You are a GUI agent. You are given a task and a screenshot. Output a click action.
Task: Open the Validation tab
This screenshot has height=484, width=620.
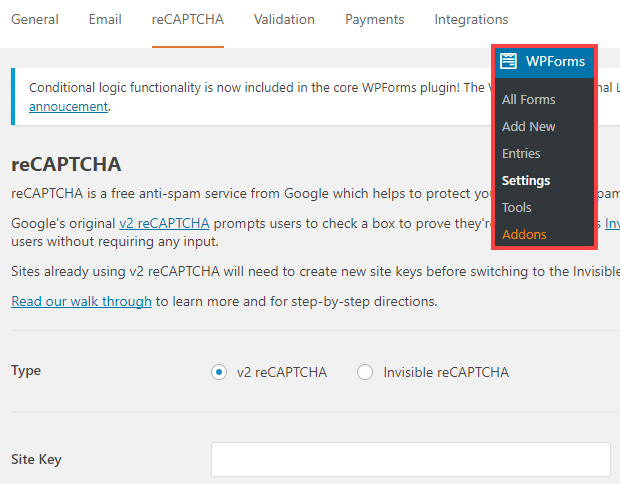click(284, 19)
